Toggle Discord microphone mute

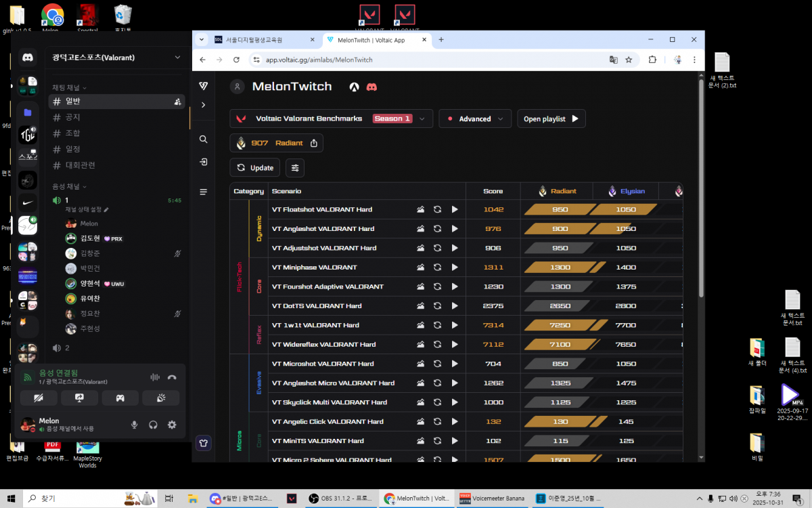point(135,425)
